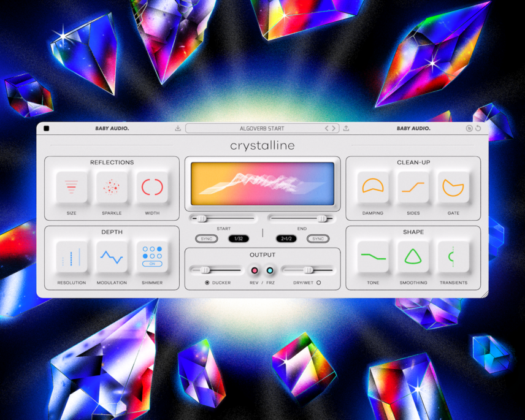Click the DRY/WET label text

click(304, 283)
